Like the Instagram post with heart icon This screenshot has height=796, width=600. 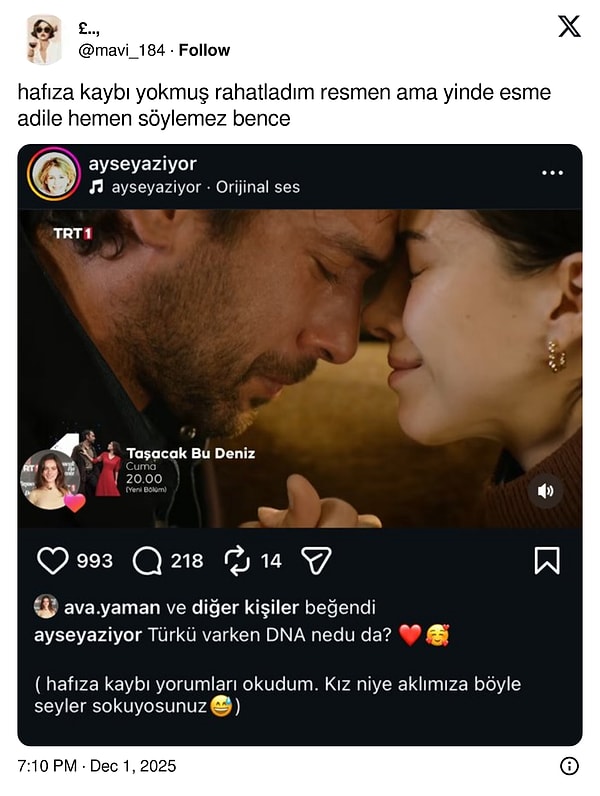(x=52, y=561)
